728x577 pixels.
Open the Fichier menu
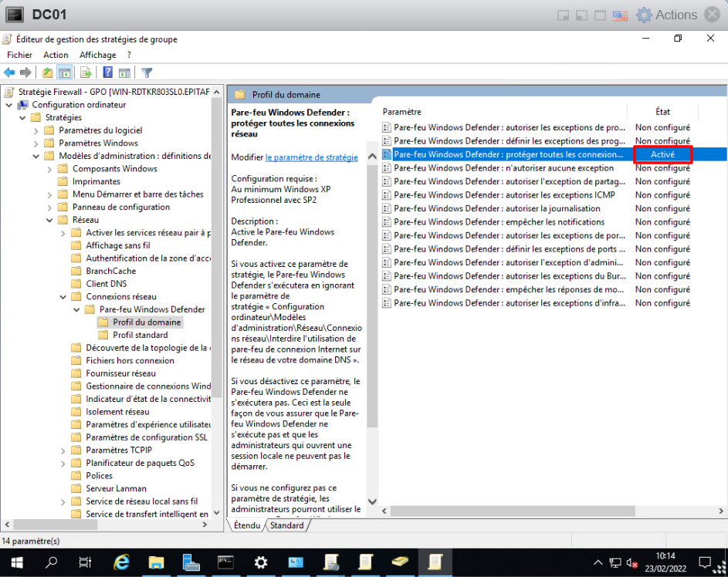pos(20,55)
